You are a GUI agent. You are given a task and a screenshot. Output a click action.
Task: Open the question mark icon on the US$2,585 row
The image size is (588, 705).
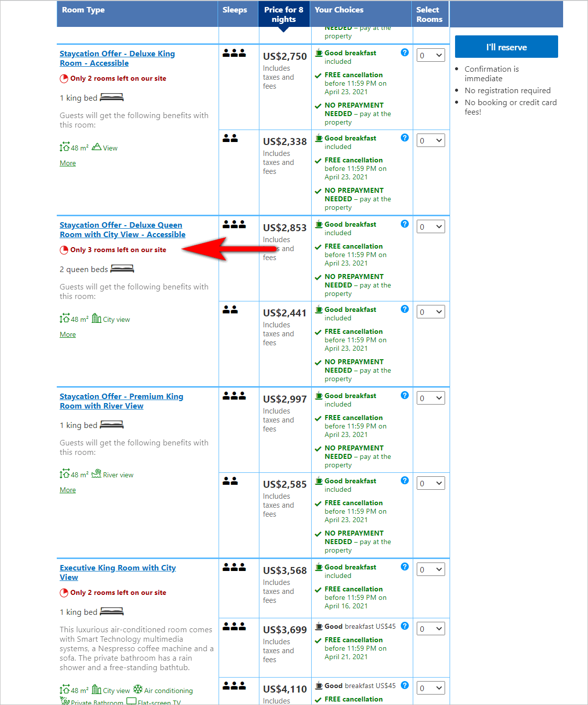(x=405, y=480)
